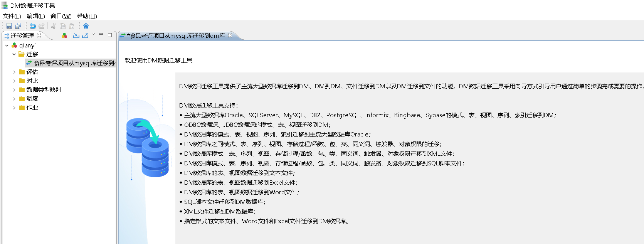Click the DM数据迁移工具支持 text line
The height and width of the screenshot is (244, 644).
(x=209, y=106)
